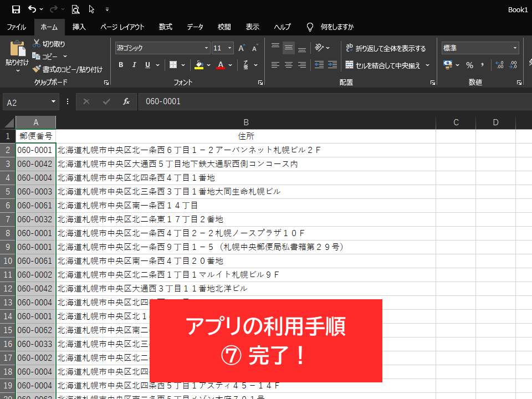The height and width of the screenshot is (399, 532).
Task: Click the phonetic guide (furigana) icon
Action: coord(245,65)
